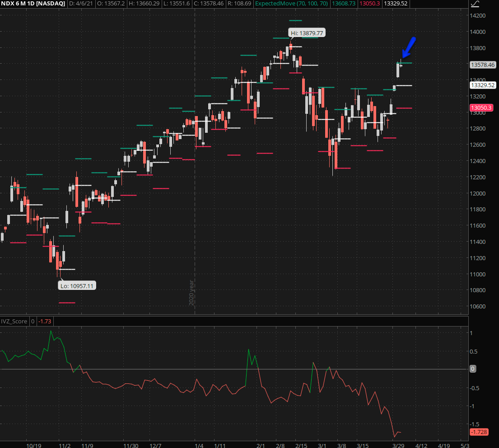Viewport: 499px width, 448px height.
Task: Click the green 13608.73 ExpectedMove header value
Action: coord(344,4)
